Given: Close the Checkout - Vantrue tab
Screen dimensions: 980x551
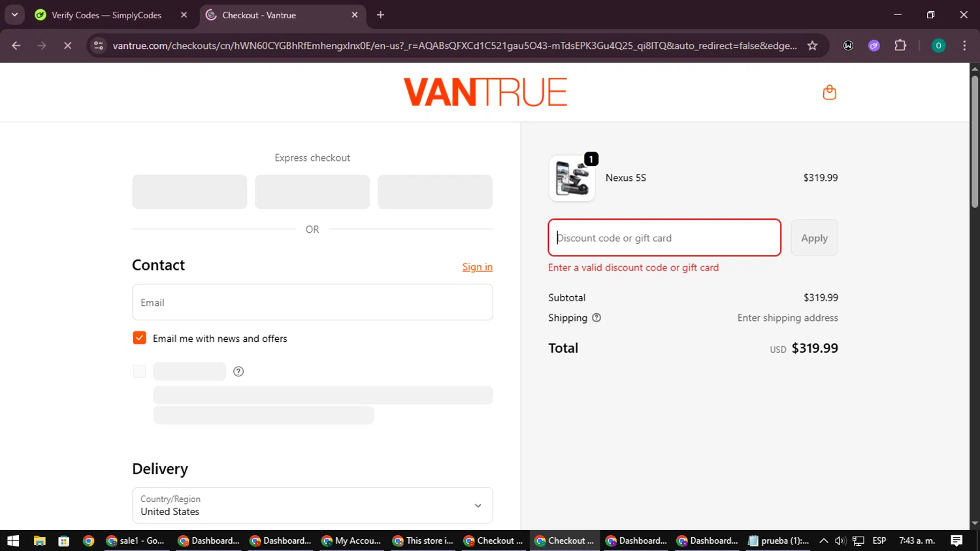Looking at the screenshot, I should 355,15.
